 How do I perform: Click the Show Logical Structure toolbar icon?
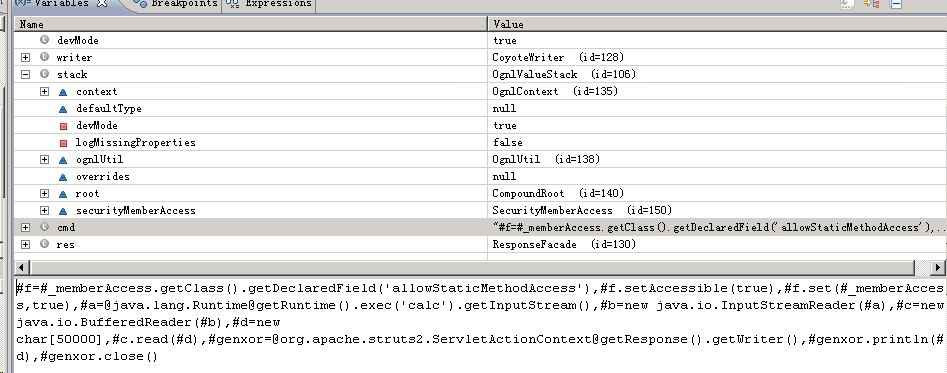click(x=872, y=4)
